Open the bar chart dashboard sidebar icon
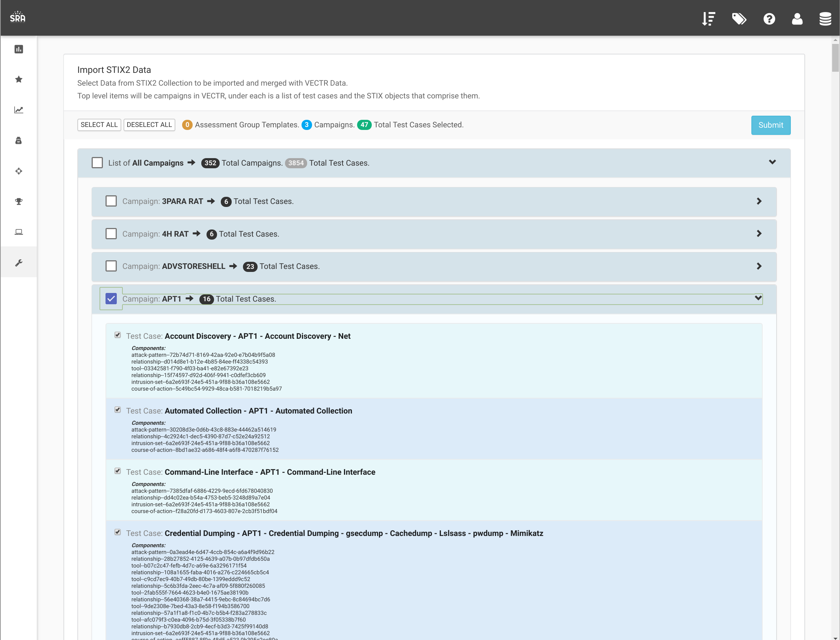This screenshot has width=840, height=640. (x=19, y=49)
